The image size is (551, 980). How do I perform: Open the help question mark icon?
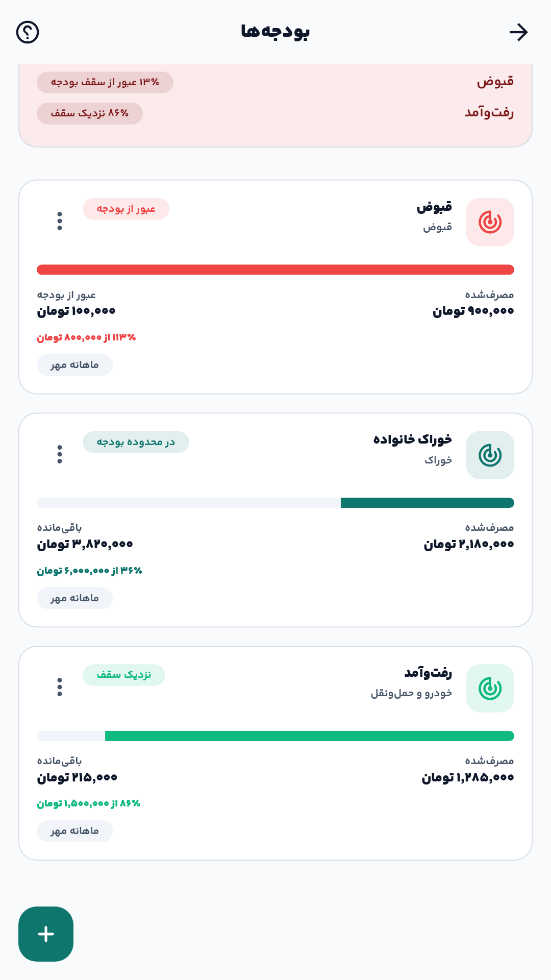[28, 32]
